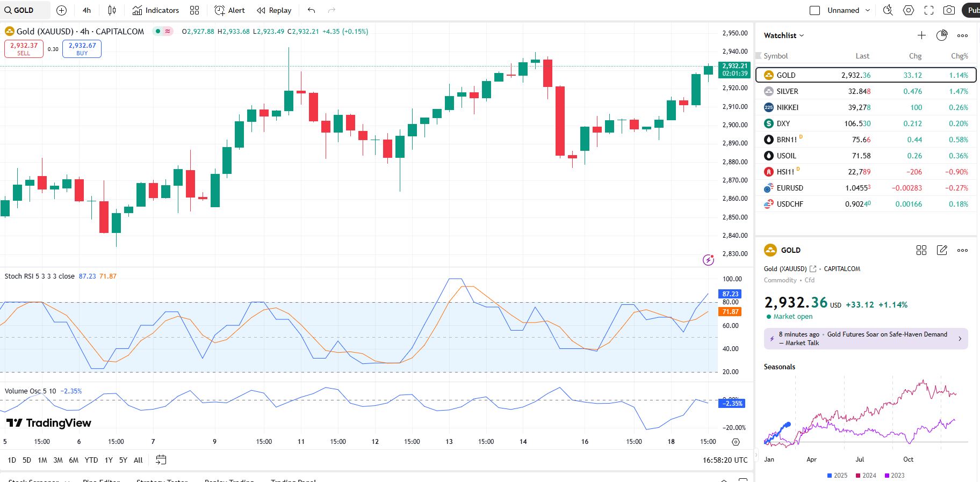Toggle the 2023 series in Seasonals legend
The image size is (980, 482).
(894, 476)
